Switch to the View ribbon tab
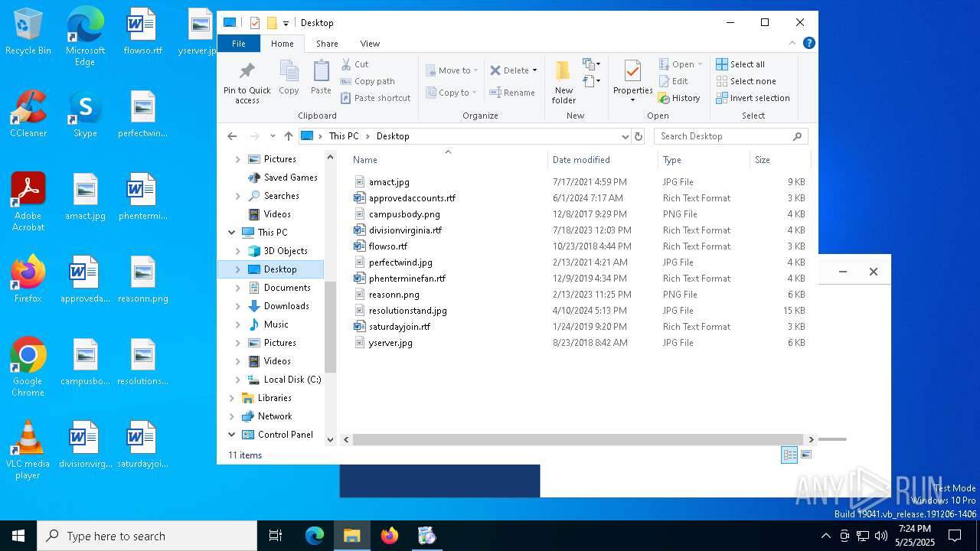 tap(370, 44)
